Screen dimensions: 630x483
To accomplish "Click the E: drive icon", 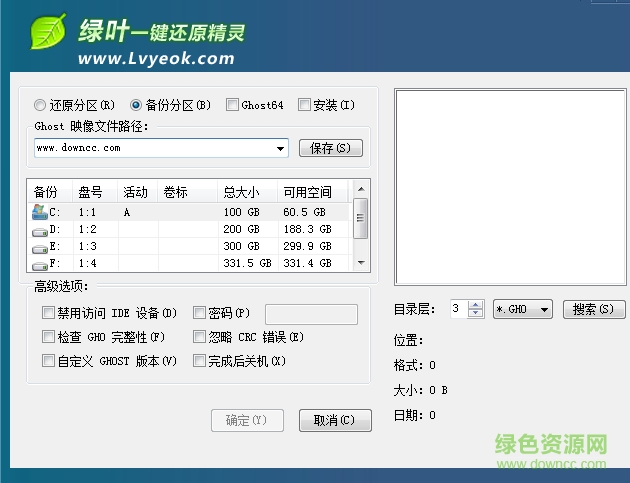I will (40, 249).
